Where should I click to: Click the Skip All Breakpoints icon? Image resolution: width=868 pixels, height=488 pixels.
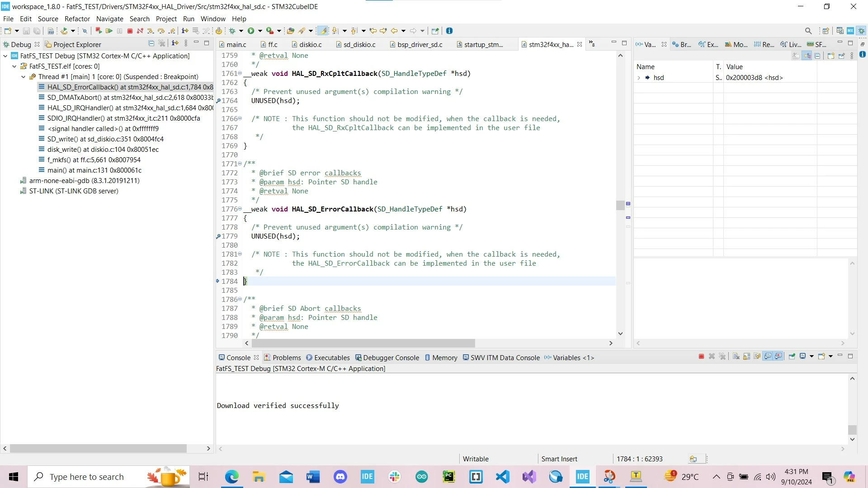[84, 31]
